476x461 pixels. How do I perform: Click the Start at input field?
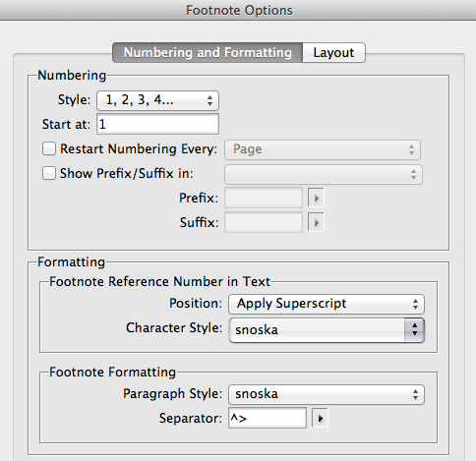point(157,124)
